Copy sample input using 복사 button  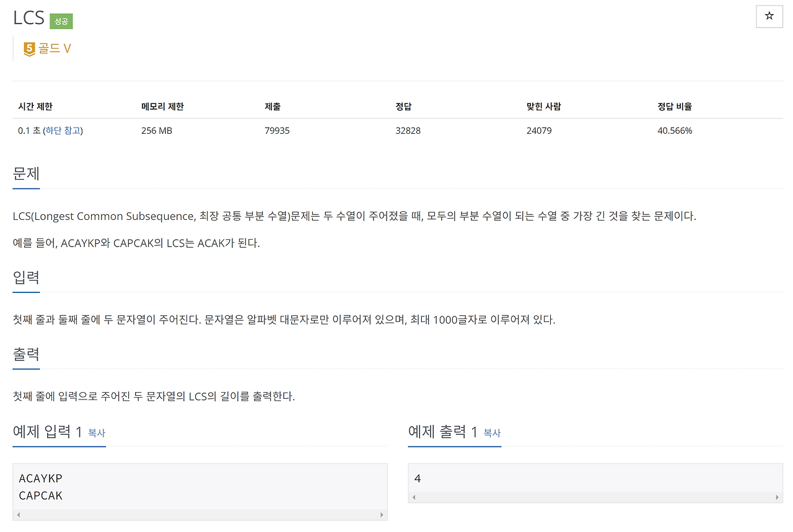(97, 434)
